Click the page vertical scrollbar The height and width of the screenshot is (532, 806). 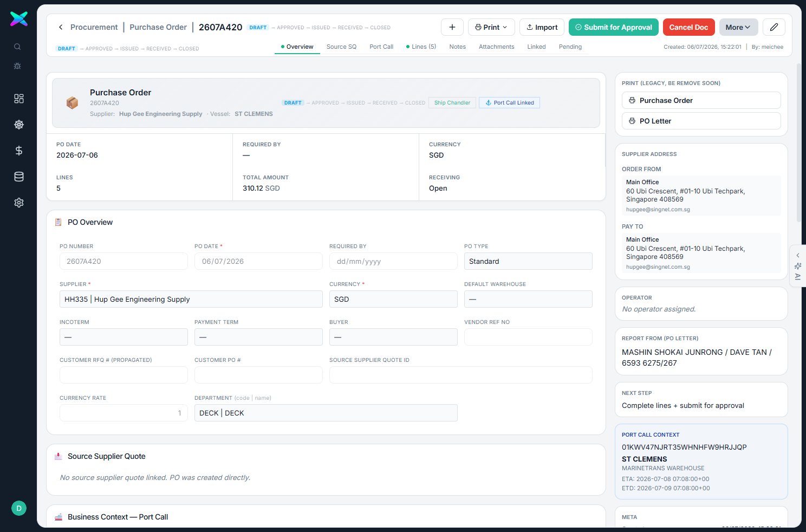[x=798, y=143]
